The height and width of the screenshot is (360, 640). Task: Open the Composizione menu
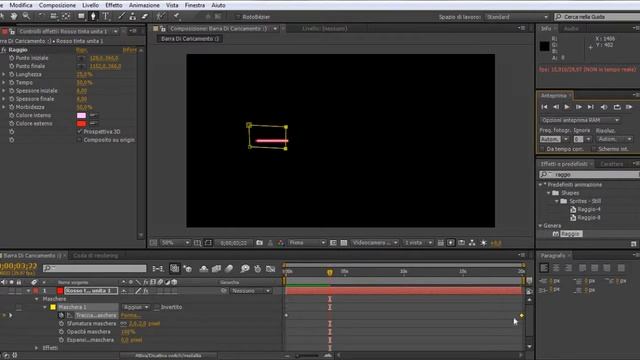[57, 5]
